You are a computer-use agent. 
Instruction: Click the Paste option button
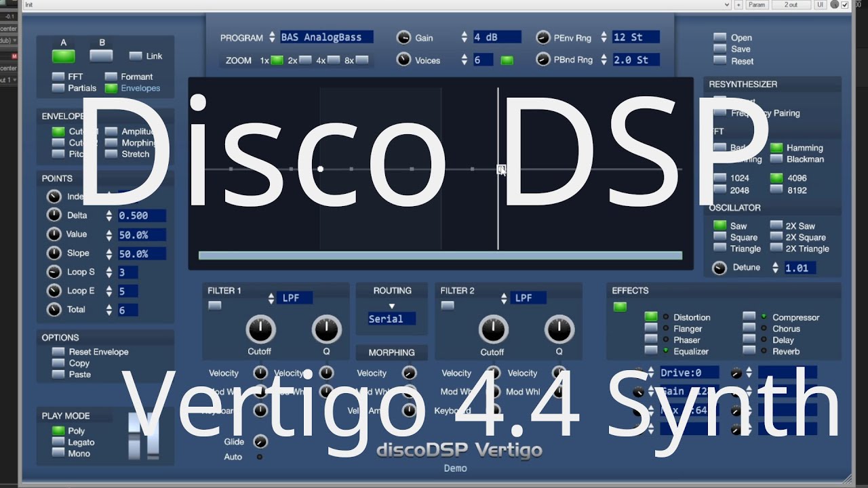(x=58, y=375)
